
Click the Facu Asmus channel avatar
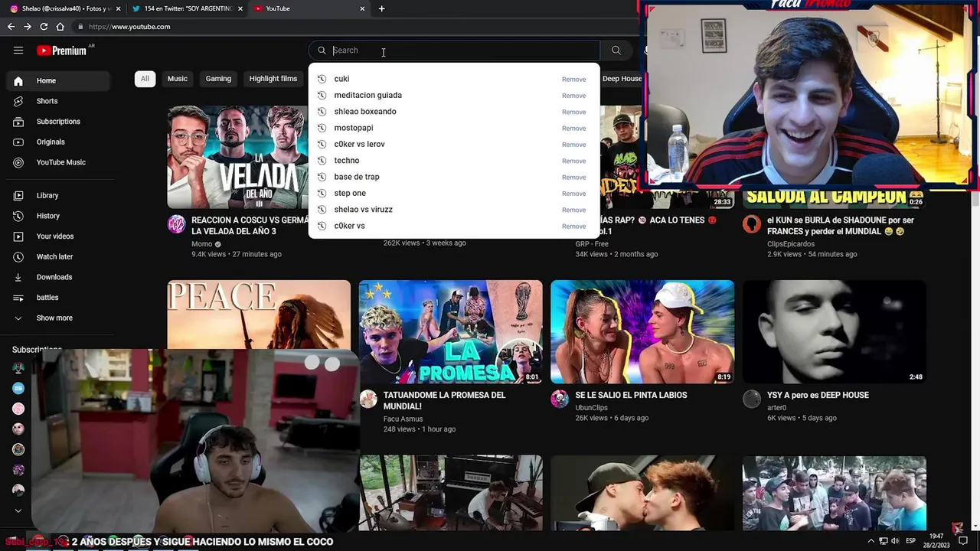368,399
